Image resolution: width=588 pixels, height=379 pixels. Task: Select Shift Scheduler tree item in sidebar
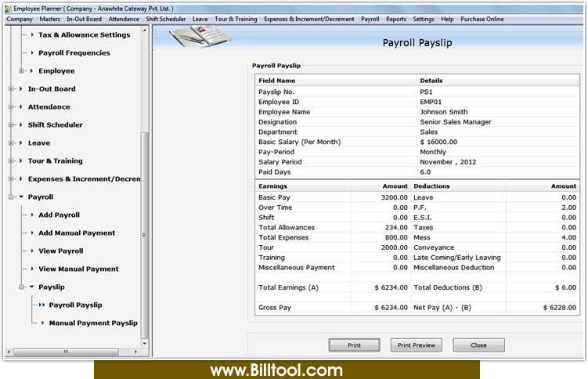(x=56, y=125)
